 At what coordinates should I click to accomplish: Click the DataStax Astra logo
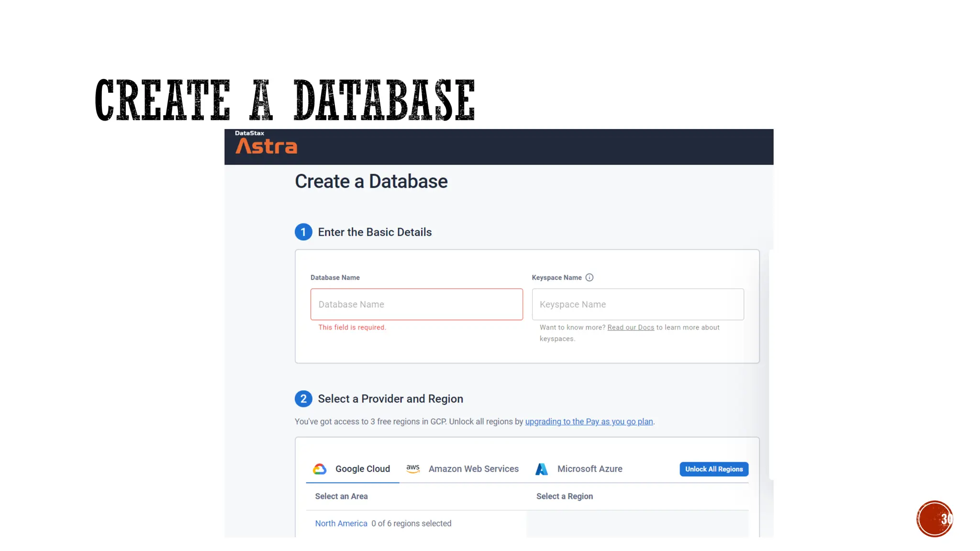click(266, 143)
